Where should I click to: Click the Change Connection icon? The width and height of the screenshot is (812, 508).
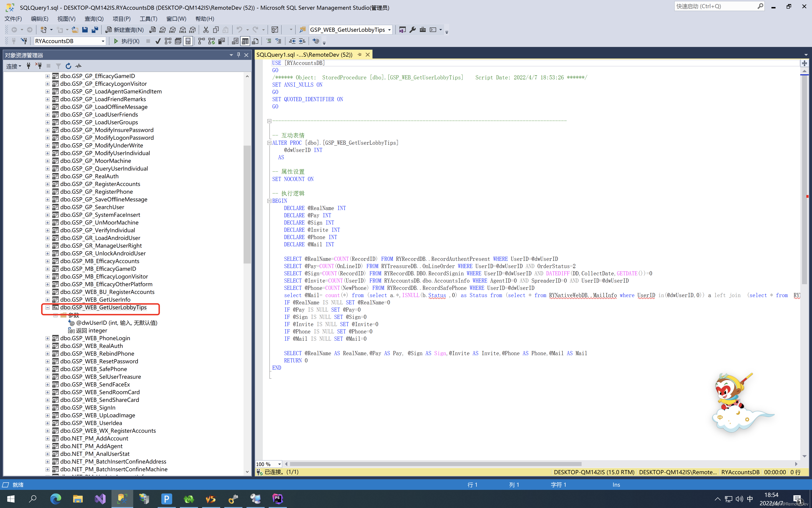click(24, 41)
